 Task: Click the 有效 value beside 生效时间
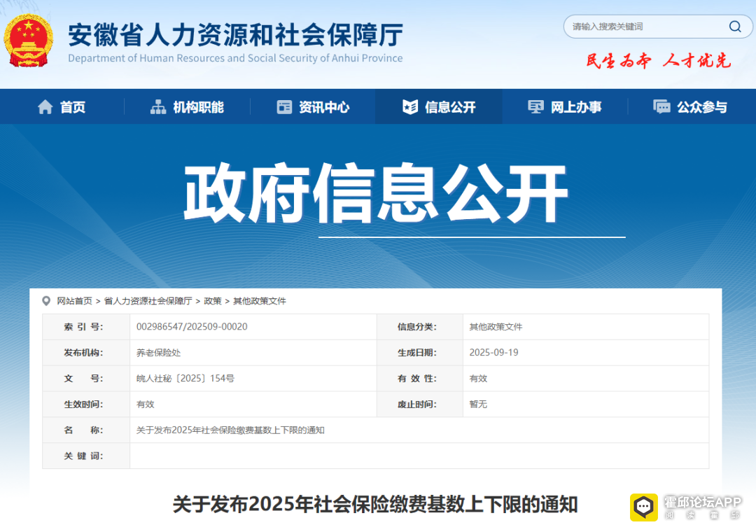pos(145,404)
